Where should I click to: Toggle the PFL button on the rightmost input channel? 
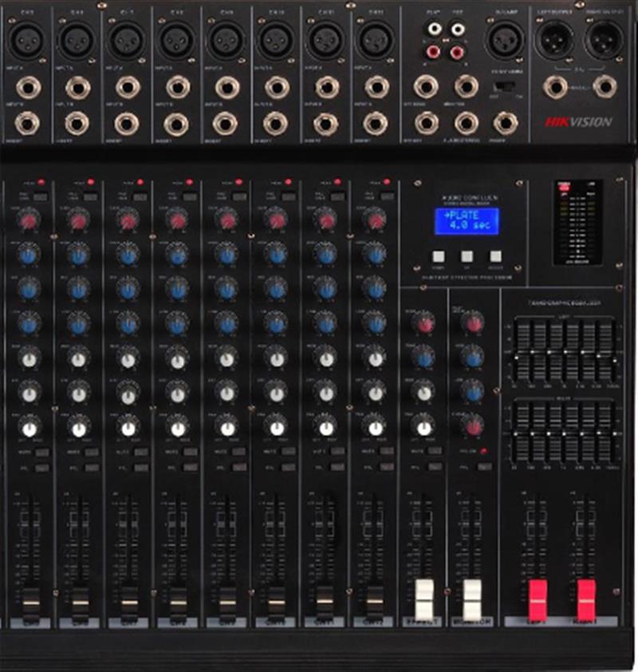point(387,467)
